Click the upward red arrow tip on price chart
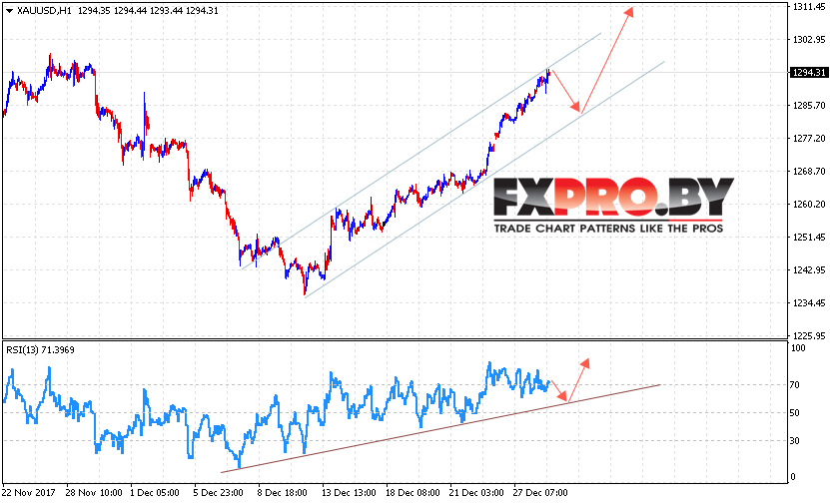The height and width of the screenshot is (504, 830). coord(628,13)
